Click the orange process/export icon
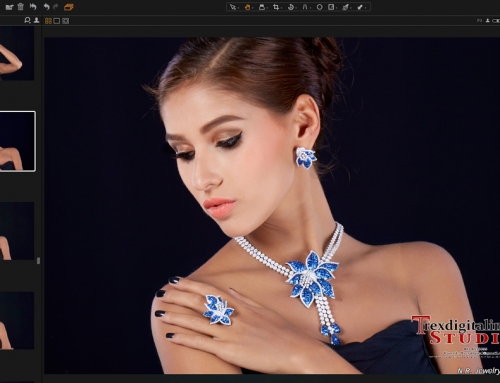Image resolution: width=500 pixels, height=383 pixels. click(x=69, y=7)
